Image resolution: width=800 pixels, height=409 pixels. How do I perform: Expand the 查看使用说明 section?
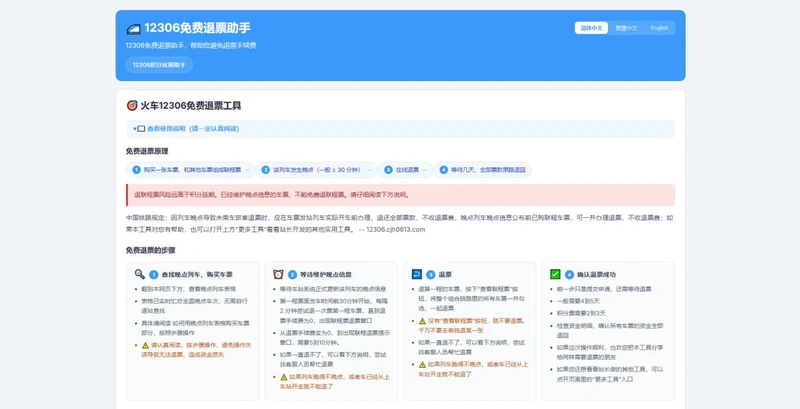401,129
